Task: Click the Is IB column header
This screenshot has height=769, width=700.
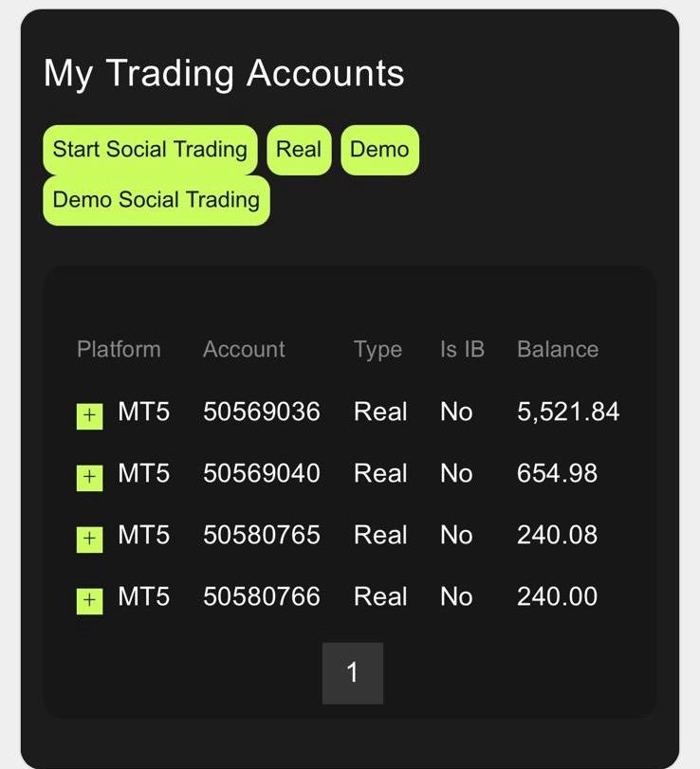Action: (462, 349)
